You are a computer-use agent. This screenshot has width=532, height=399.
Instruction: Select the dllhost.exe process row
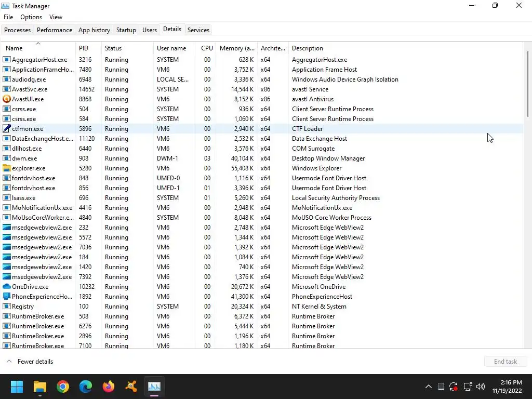[262, 148]
